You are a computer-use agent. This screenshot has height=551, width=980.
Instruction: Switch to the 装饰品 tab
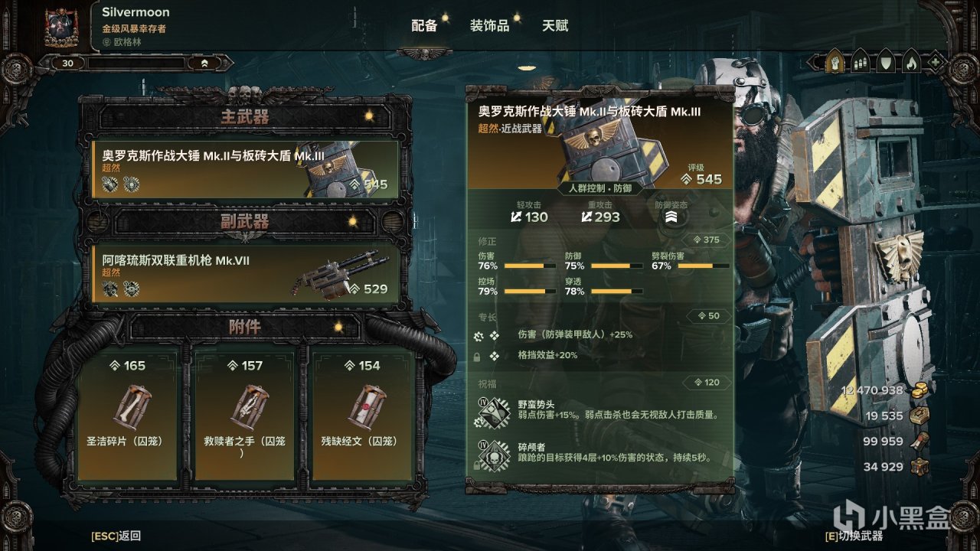pos(489,25)
